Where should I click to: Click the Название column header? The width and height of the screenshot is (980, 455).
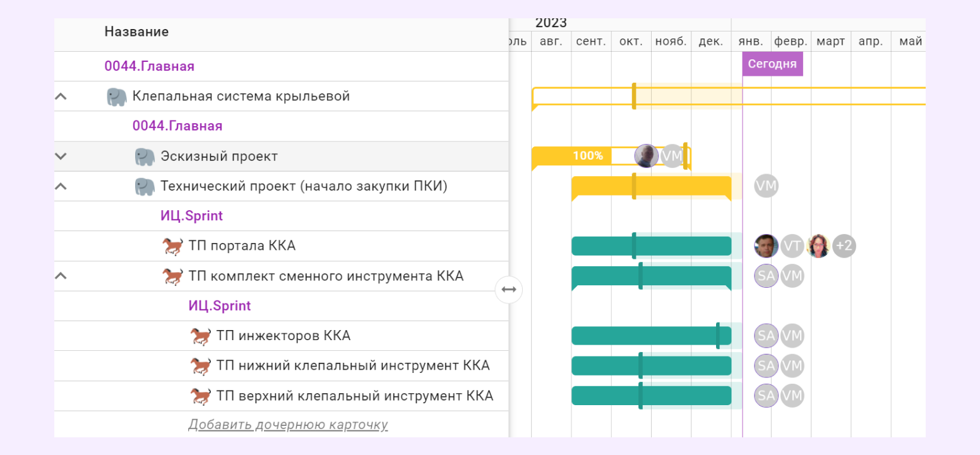coord(136,32)
